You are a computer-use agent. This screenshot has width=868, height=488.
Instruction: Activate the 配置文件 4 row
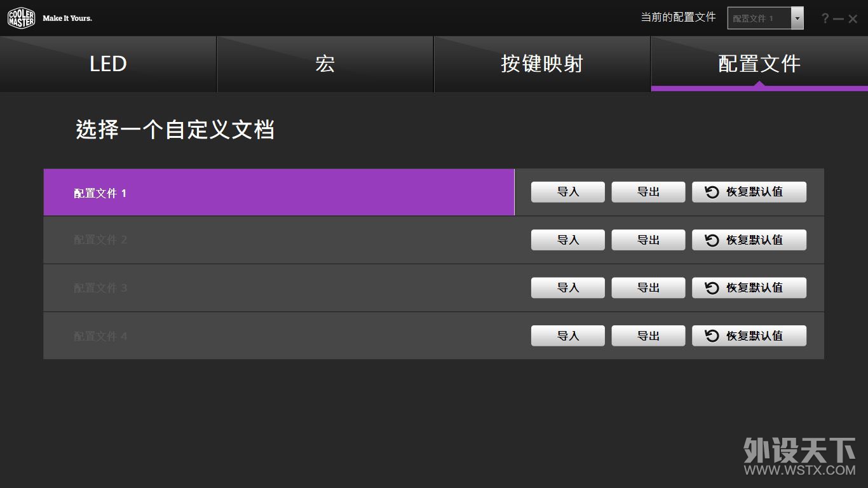278,336
